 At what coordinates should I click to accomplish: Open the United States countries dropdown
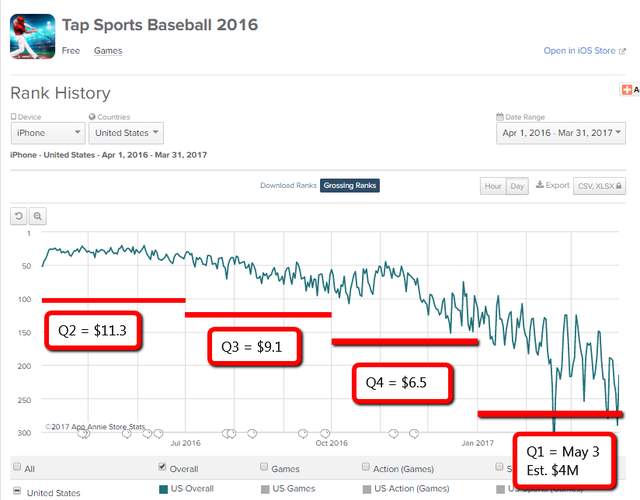click(x=126, y=133)
